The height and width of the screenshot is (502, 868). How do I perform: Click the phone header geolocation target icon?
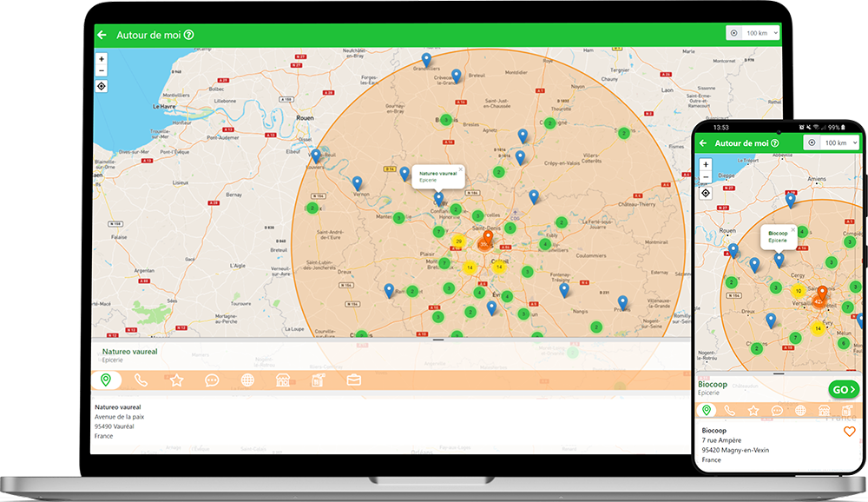(812, 142)
